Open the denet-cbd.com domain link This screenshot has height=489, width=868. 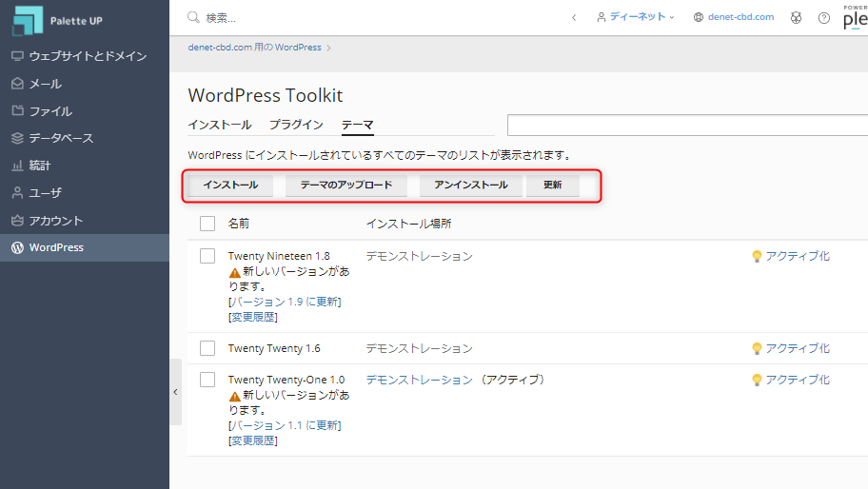[740, 17]
